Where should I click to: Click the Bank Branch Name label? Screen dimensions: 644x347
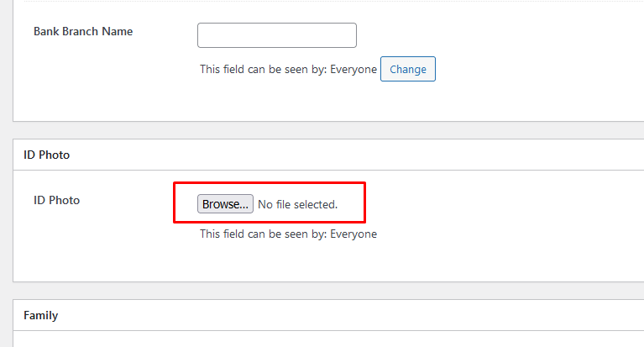click(x=83, y=31)
